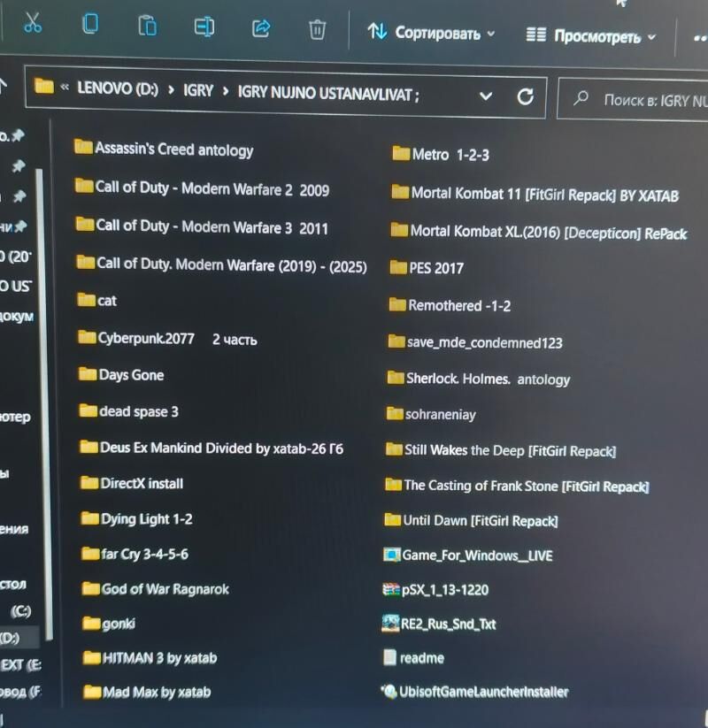This screenshot has height=728, width=708.
Task: Click the IGRY NUJNO USTANAVLIVAT breadcrumb
Action: point(328,93)
